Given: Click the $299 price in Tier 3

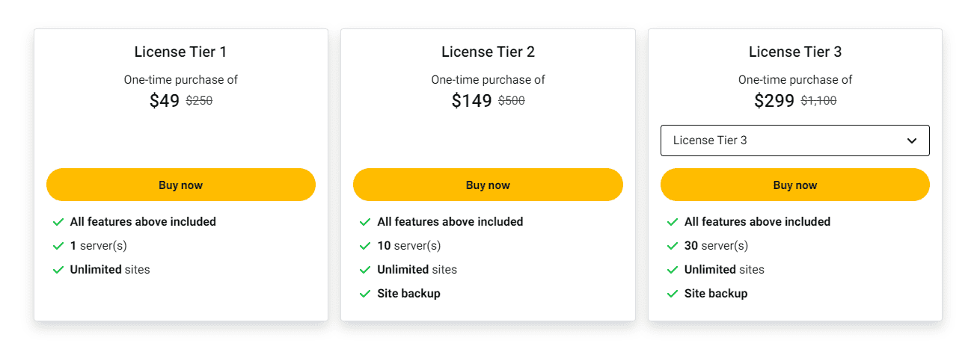Looking at the screenshot, I should (x=774, y=101).
